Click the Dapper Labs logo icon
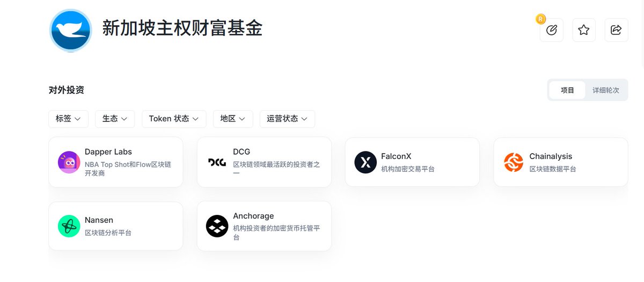This screenshot has width=644, height=282. point(69,162)
